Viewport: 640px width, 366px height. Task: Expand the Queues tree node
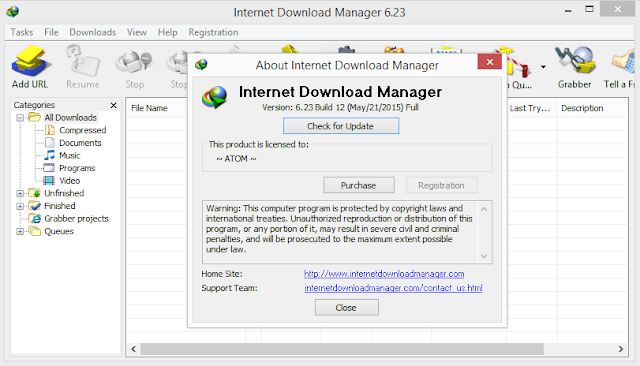pyautogui.click(x=20, y=231)
